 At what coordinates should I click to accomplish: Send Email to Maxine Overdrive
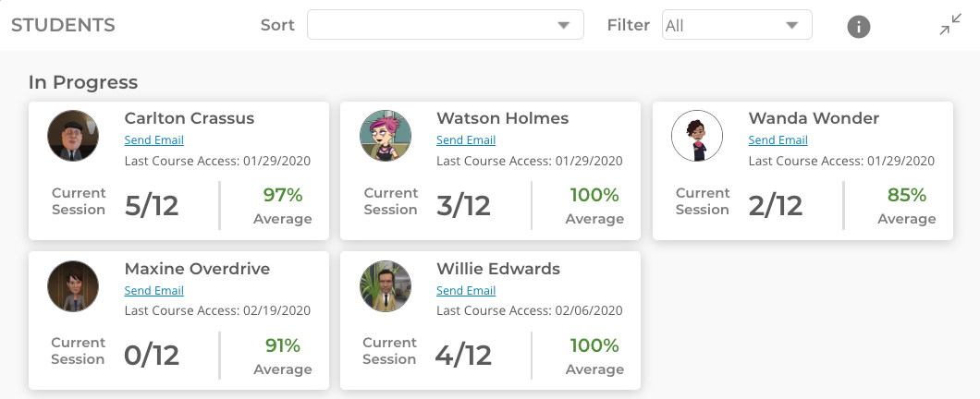pyautogui.click(x=153, y=290)
